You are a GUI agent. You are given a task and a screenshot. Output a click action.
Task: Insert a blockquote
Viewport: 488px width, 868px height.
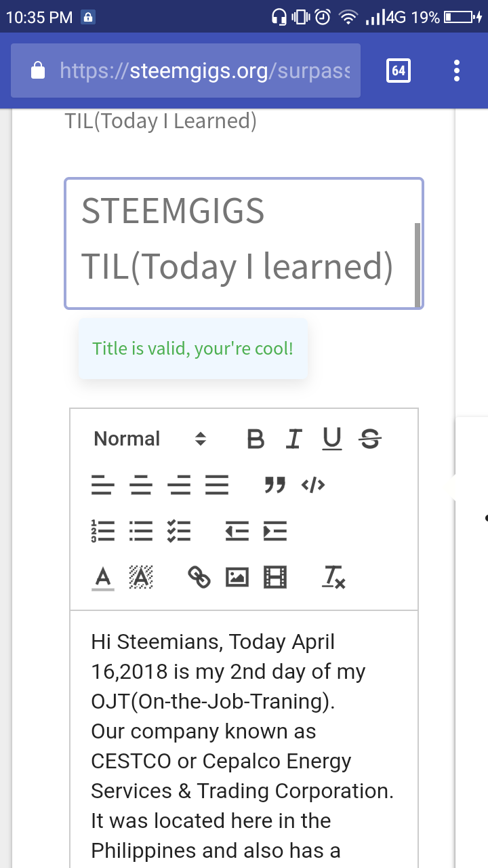tap(274, 485)
